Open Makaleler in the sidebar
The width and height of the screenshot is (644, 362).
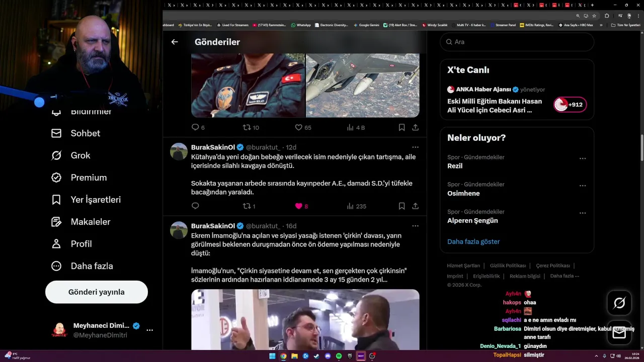click(x=80, y=222)
